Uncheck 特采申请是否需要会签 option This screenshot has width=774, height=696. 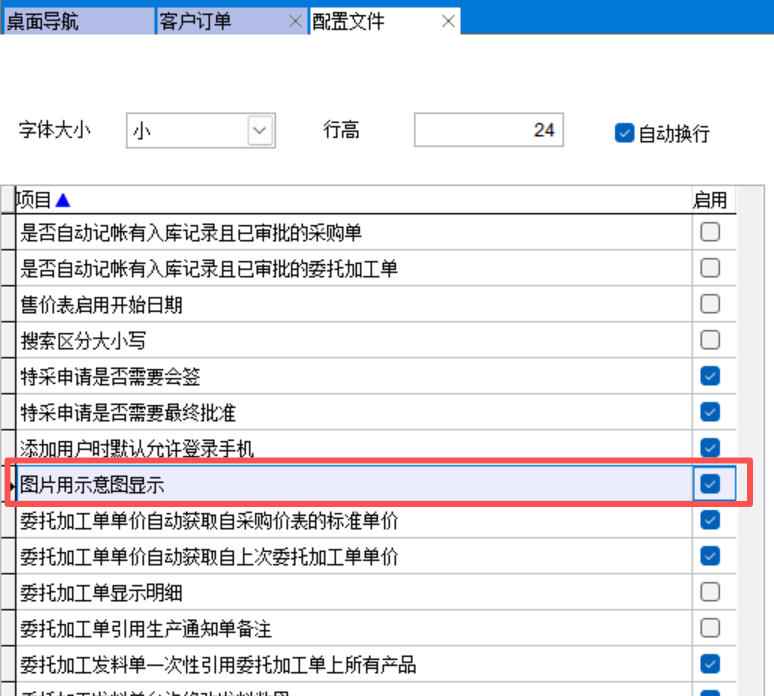[710, 376]
